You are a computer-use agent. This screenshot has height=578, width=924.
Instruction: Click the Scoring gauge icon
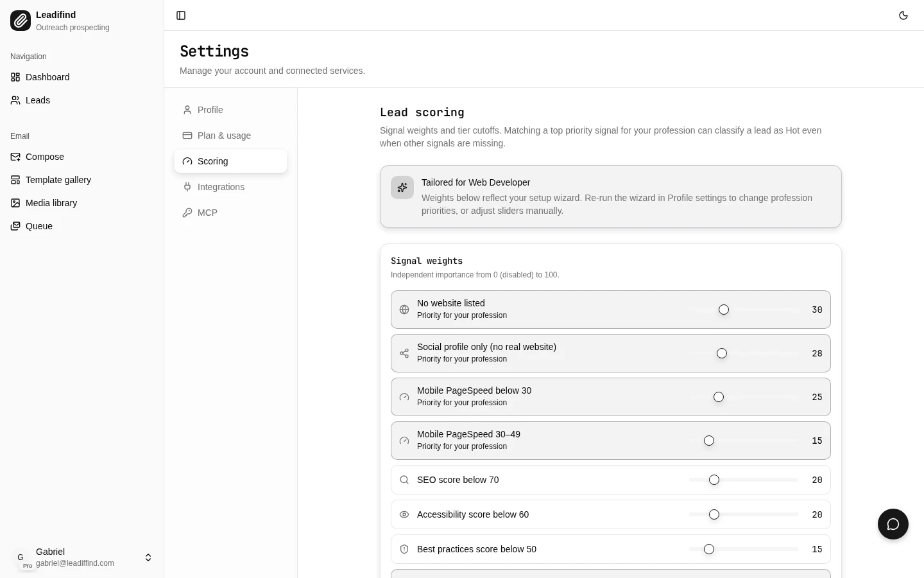pos(187,161)
